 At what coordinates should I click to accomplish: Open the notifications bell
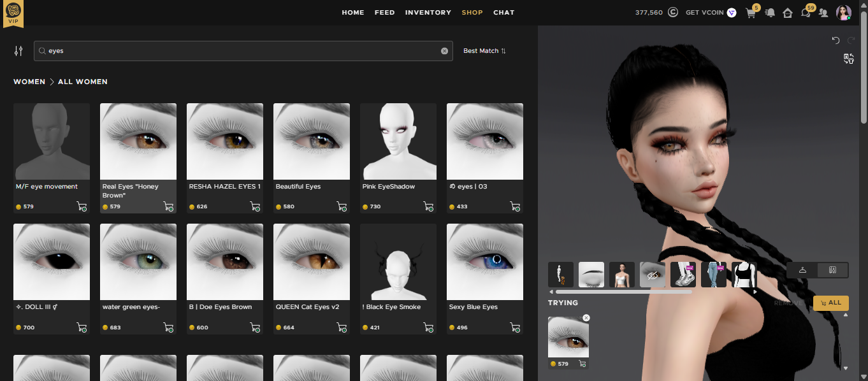pyautogui.click(x=770, y=13)
